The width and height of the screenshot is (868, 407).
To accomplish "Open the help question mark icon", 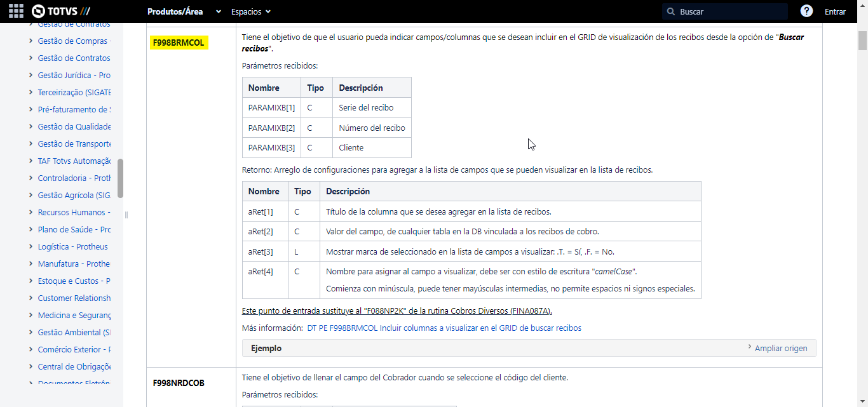I will (806, 11).
